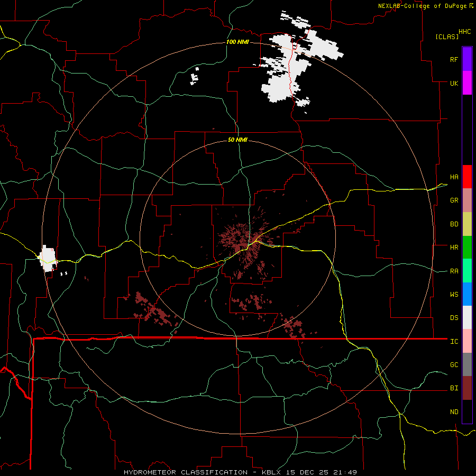Select the IC pink legend swatch
The height and width of the screenshot is (476, 476).
point(467,341)
